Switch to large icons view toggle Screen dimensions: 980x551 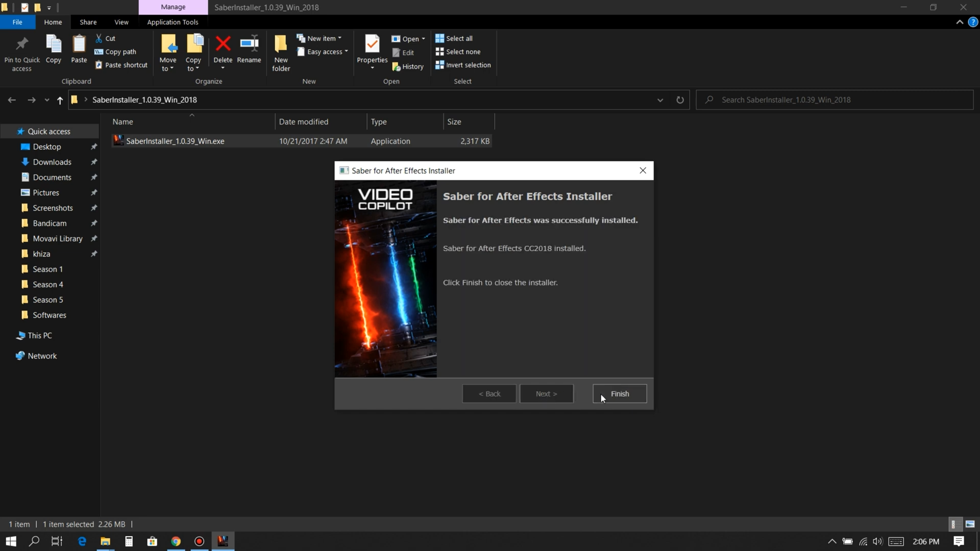click(970, 524)
